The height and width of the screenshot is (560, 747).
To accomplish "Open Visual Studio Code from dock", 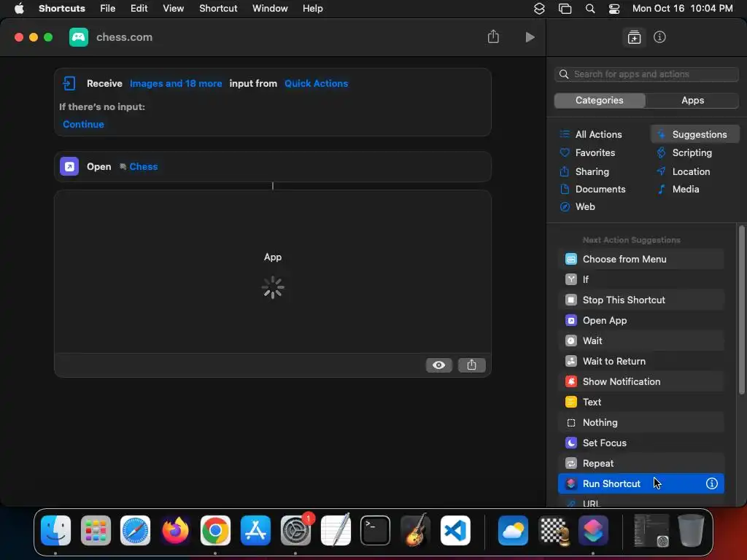I will click(x=455, y=530).
